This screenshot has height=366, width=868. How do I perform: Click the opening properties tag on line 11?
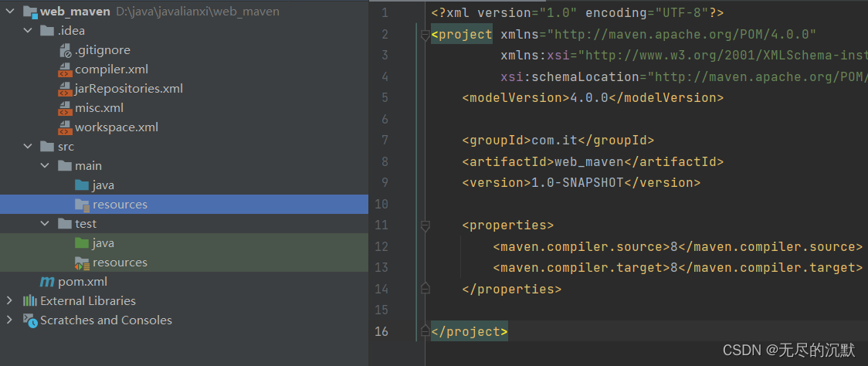click(x=507, y=225)
